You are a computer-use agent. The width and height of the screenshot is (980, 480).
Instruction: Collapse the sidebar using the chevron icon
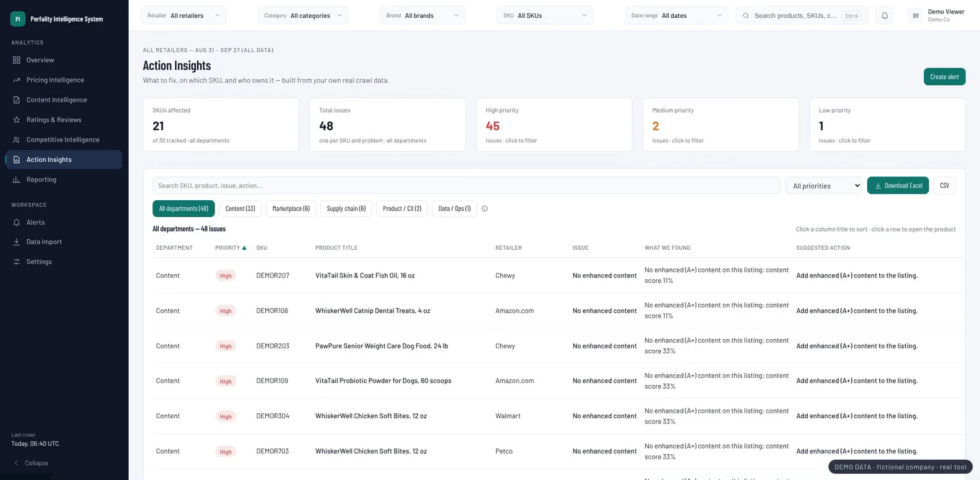pos(17,463)
